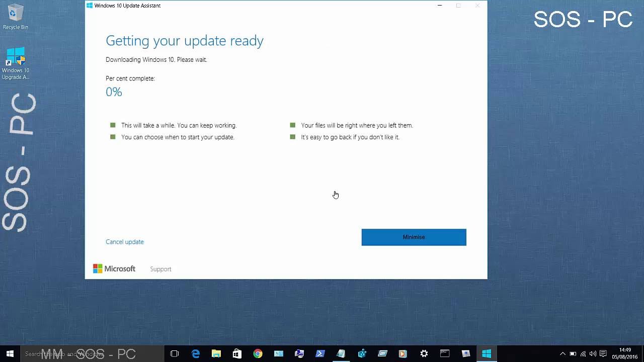Click the Microsoft logo in footer
This screenshot has width=644, height=362.
coord(114,269)
